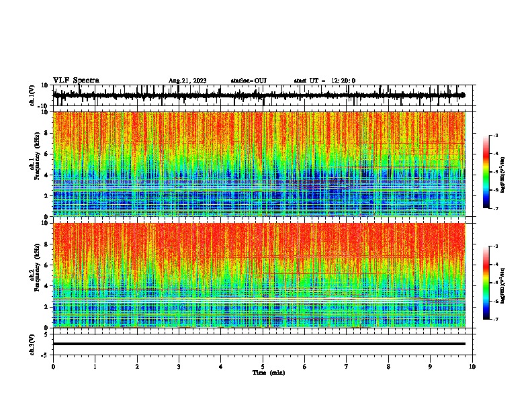Image resolution: width=532 pixels, height=411 pixels.
Task: Click the "station=OUJ" label
Action: [249, 81]
